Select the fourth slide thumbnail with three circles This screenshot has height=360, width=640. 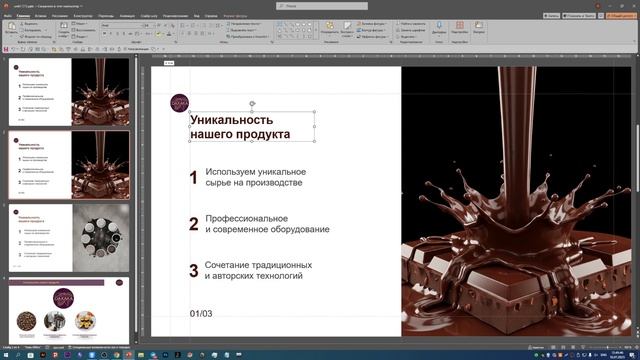pyautogui.click(x=69, y=310)
